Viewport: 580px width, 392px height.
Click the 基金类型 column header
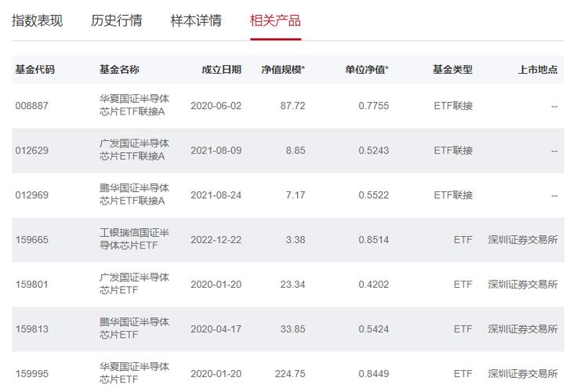(x=453, y=69)
